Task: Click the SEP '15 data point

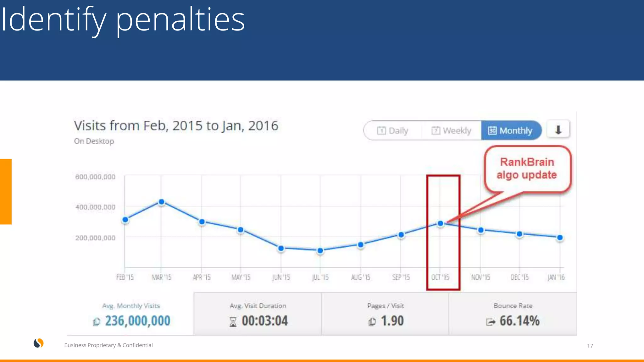Action: pyautogui.click(x=401, y=235)
